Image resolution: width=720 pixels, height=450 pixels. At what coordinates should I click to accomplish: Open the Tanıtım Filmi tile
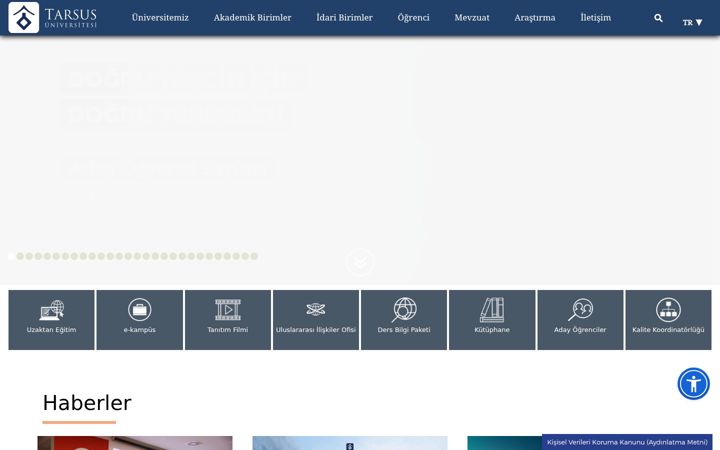(228, 320)
